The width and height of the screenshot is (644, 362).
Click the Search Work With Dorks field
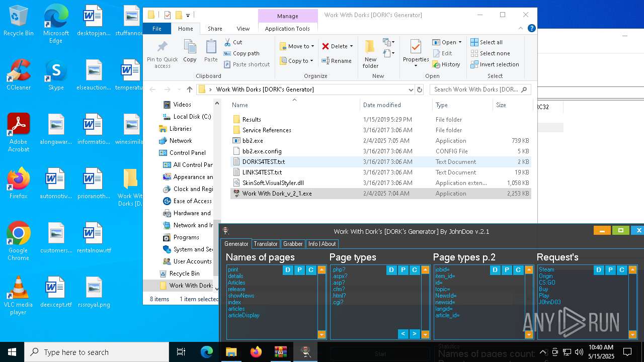coord(480,89)
